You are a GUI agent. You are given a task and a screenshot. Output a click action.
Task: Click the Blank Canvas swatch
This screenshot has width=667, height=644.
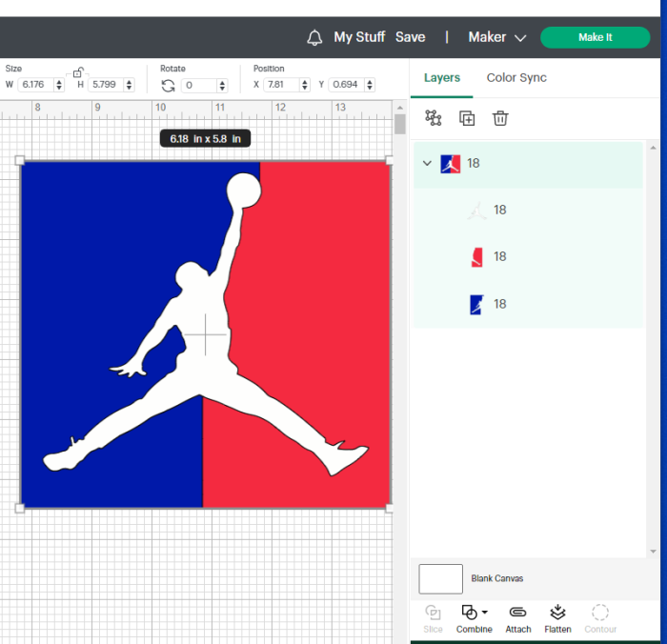(440, 579)
